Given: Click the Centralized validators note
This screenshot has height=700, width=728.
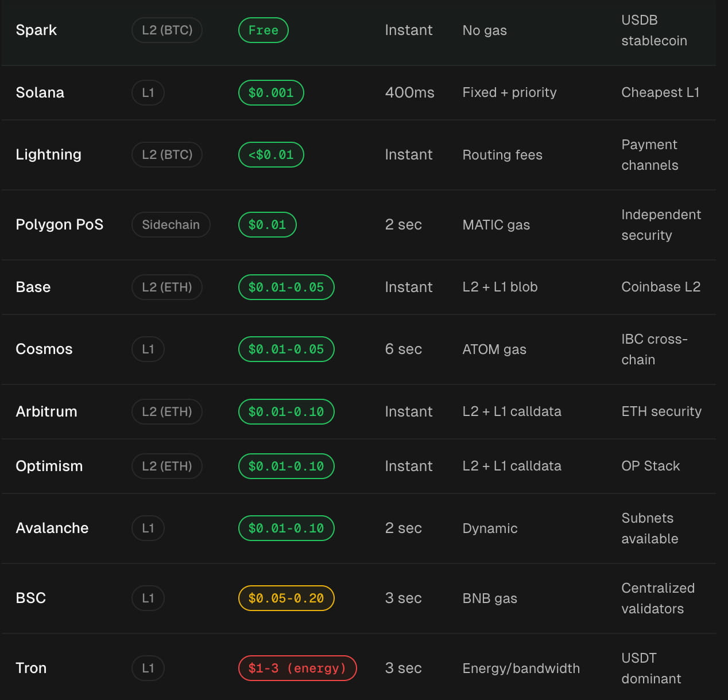Looking at the screenshot, I should (658, 598).
